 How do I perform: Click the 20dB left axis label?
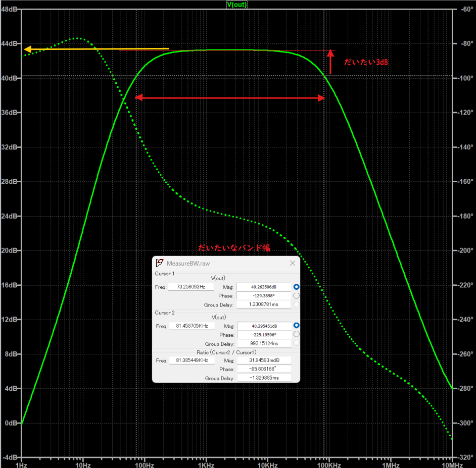pos(10,250)
